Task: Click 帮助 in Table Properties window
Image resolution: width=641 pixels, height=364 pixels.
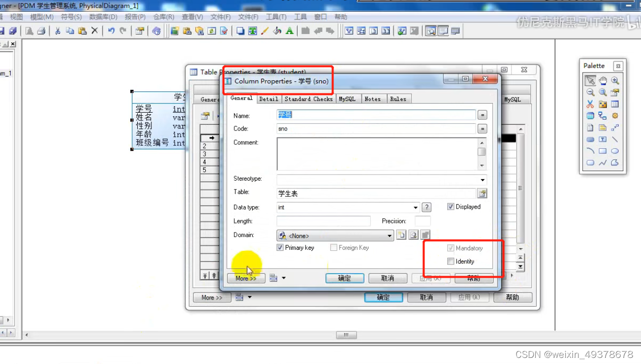Action: point(512,297)
